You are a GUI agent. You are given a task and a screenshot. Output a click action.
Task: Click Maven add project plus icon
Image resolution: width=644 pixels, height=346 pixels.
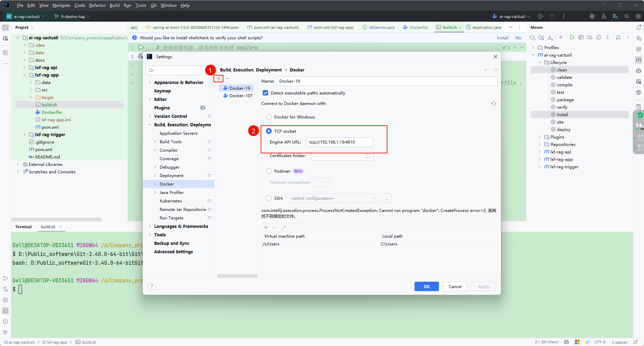(561, 38)
